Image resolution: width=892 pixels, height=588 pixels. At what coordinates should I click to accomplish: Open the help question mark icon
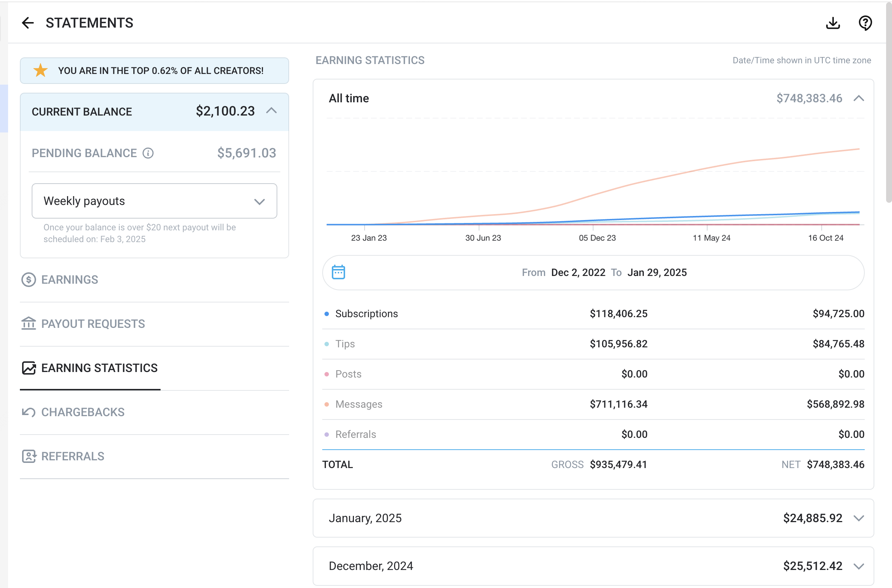pyautogui.click(x=865, y=23)
